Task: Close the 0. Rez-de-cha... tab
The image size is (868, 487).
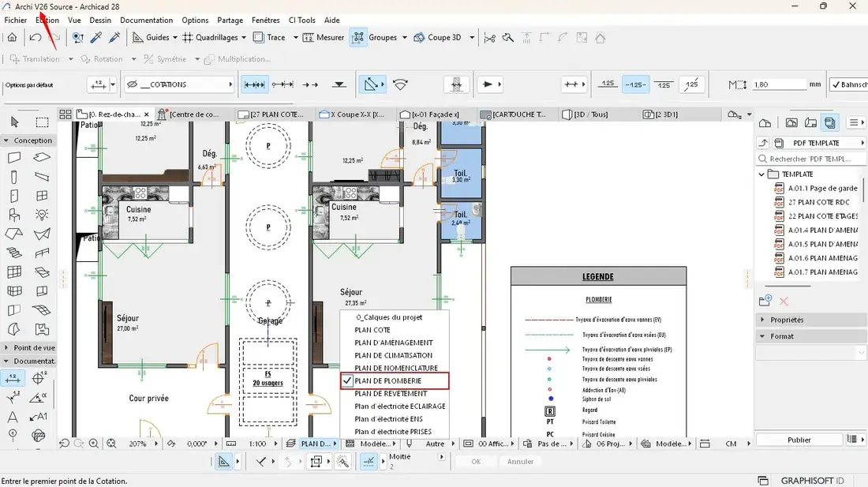Action: [147, 114]
